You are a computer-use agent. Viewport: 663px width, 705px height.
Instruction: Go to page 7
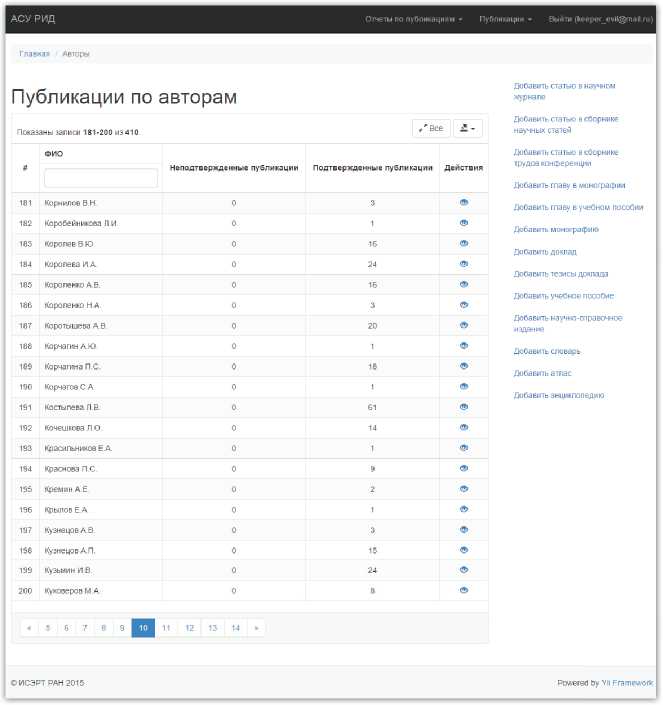pyautogui.click(x=85, y=628)
